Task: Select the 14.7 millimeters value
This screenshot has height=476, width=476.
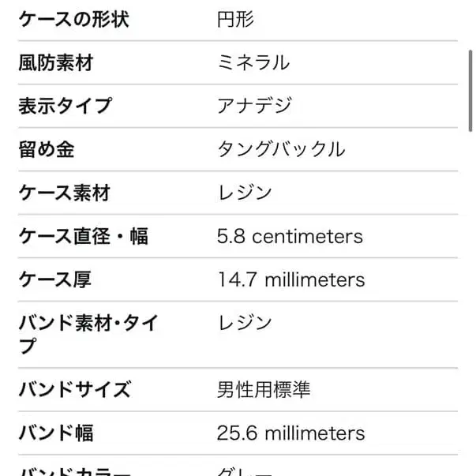Action: tap(290, 279)
